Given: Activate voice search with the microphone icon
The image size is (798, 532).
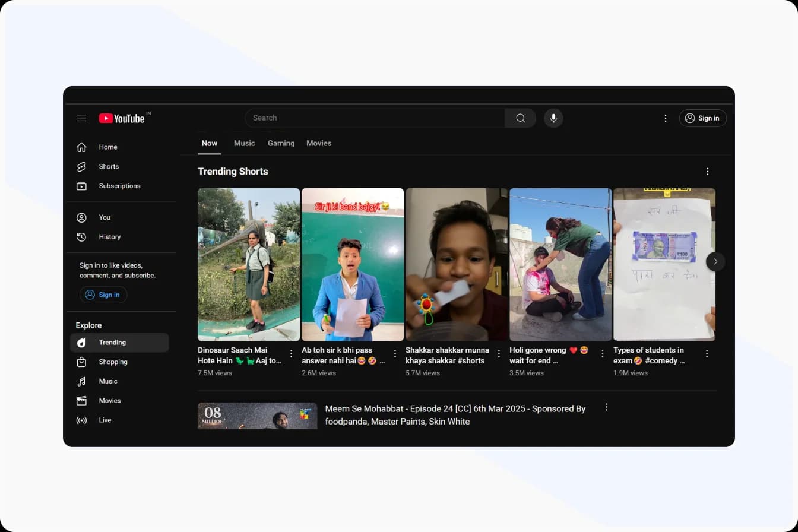Looking at the screenshot, I should click(x=553, y=118).
